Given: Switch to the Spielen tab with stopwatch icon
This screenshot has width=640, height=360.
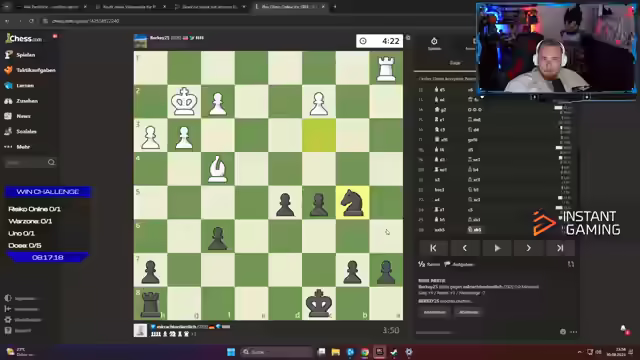Looking at the screenshot, I should (434, 44).
